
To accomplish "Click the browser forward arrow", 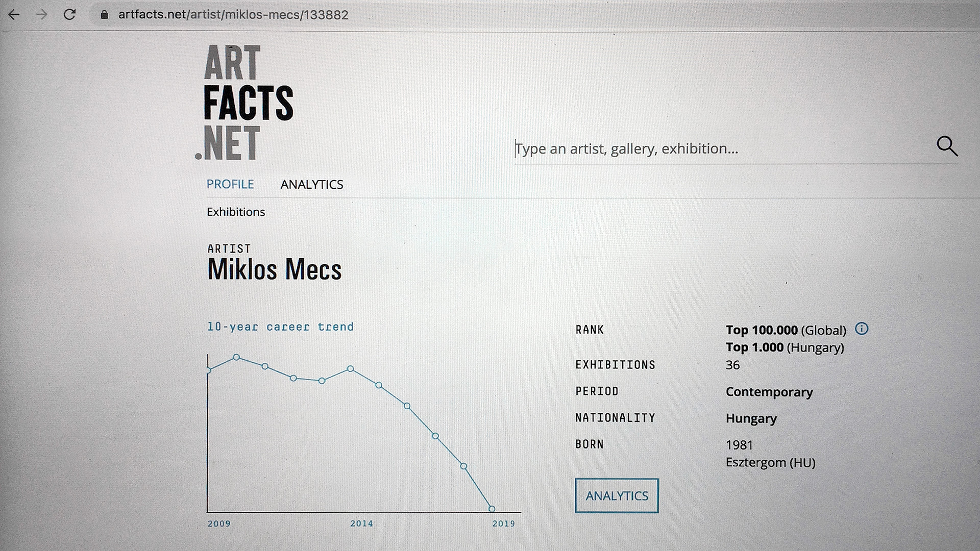I will coord(41,15).
